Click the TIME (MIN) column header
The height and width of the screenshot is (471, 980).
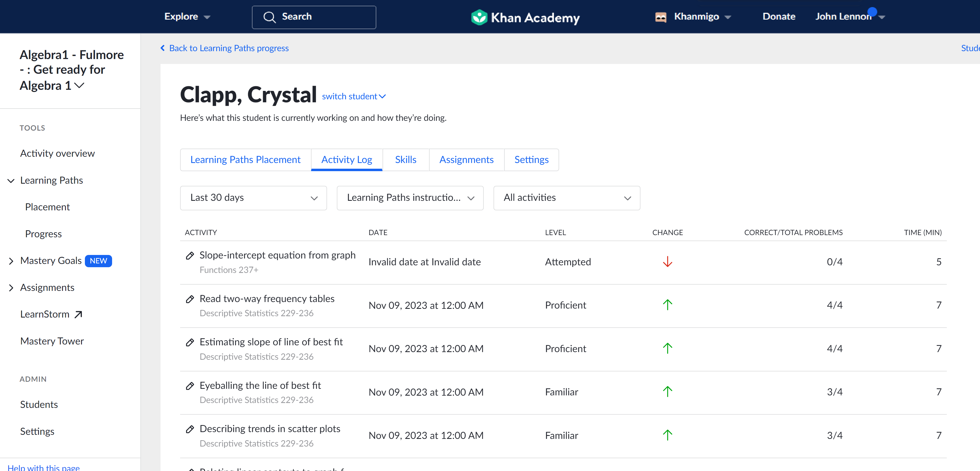click(x=923, y=232)
